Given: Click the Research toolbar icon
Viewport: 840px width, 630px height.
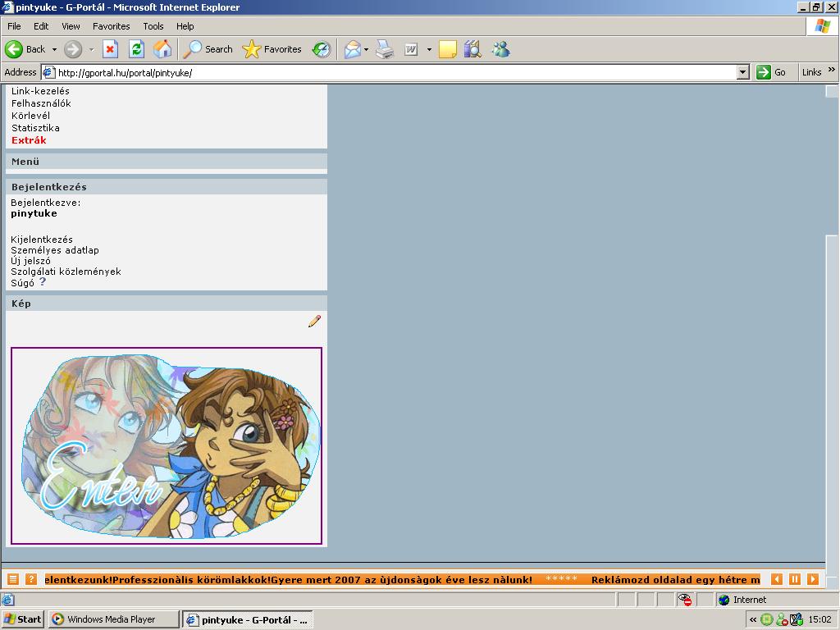Looking at the screenshot, I should tap(472, 49).
